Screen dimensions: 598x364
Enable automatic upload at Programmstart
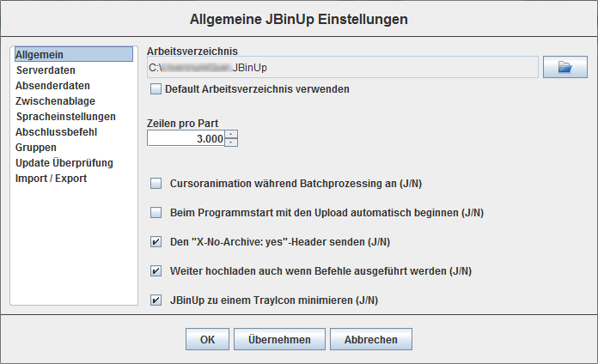tap(156, 212)
